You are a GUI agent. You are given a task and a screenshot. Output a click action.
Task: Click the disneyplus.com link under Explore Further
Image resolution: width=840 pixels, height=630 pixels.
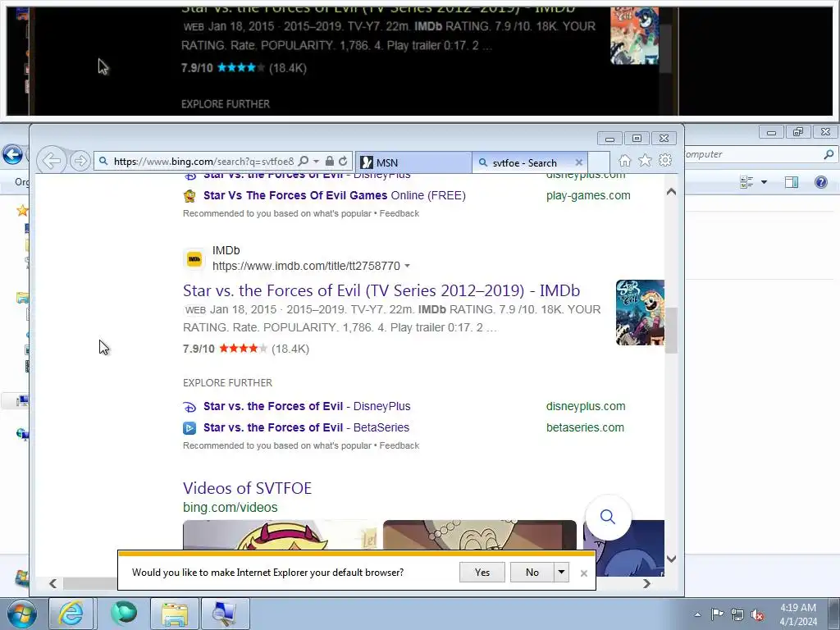tap(586, 407)
